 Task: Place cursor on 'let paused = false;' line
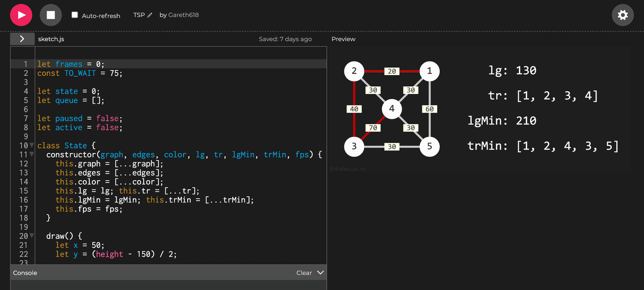80,118
